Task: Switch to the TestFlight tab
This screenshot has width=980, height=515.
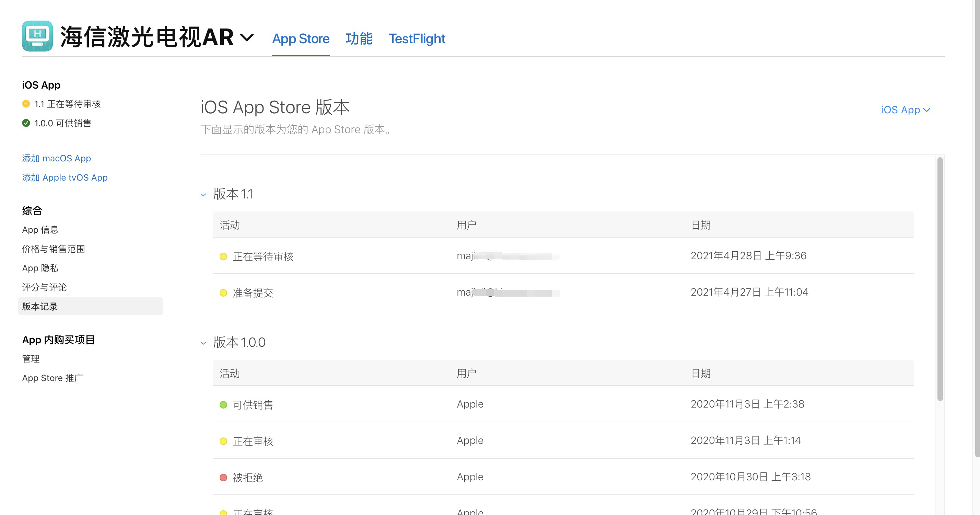Action: pyautogui.click(x=417, y=38)
